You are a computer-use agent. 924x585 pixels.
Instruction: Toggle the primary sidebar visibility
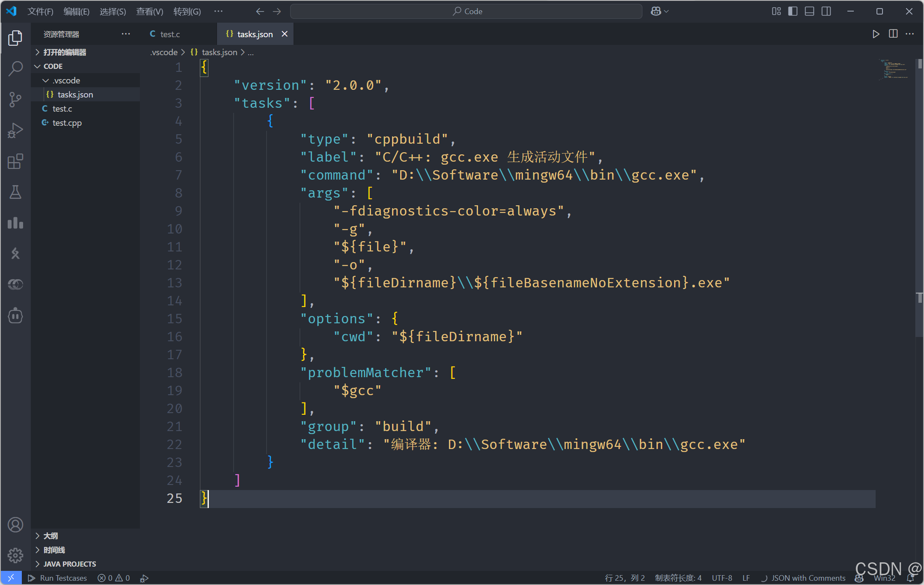tap(793, 12)
